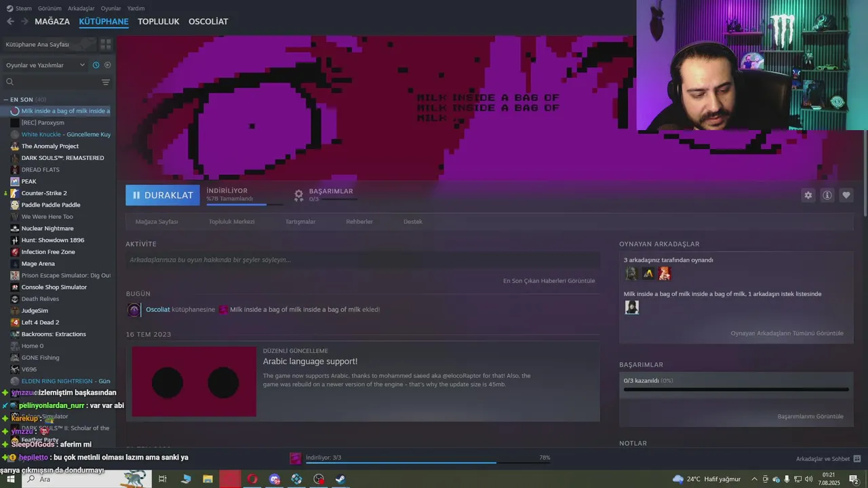Open the OSCOLİAT profile tab
Screen dimensions: 868x488
click(x=208, y=22)
